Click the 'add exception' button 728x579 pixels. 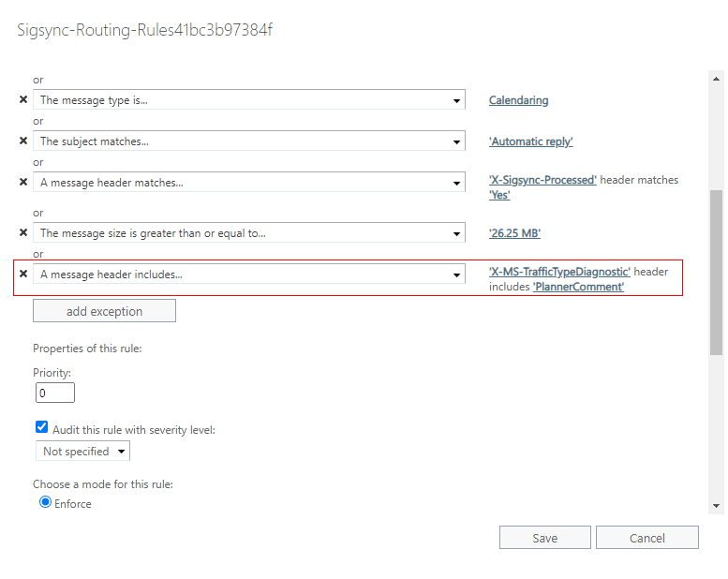[104, 311]
